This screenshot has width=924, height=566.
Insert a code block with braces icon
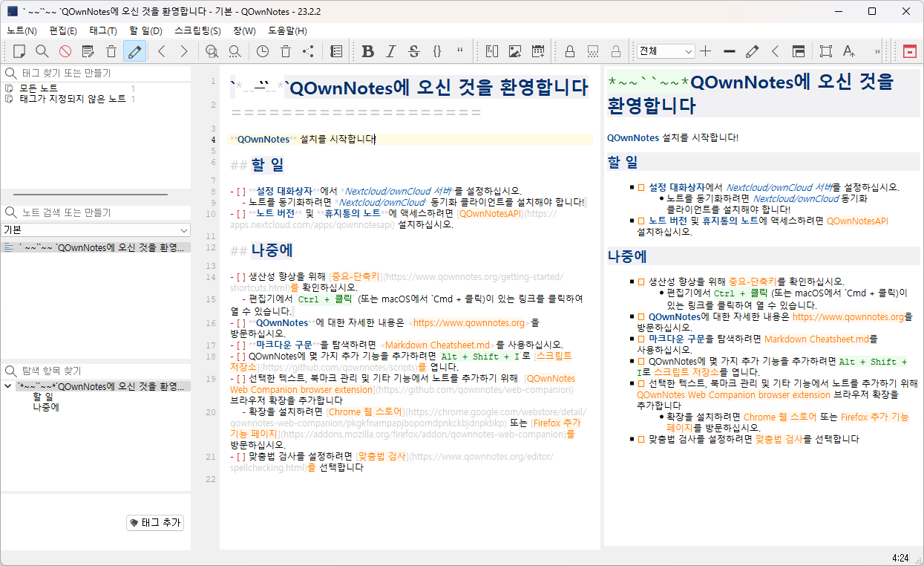tap(437, 51)
